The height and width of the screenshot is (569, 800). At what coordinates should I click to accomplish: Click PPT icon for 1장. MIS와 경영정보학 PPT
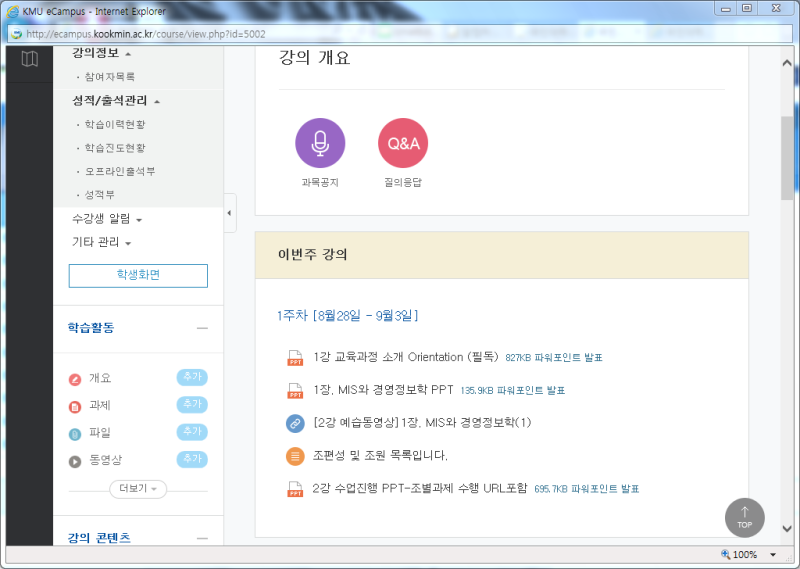click(x=295, y=390)
